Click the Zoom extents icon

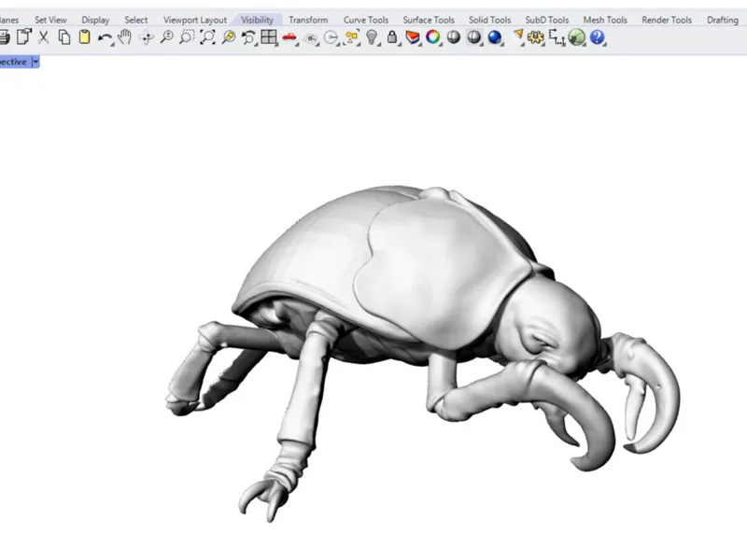pyautogui.click(x=207, y=37)
